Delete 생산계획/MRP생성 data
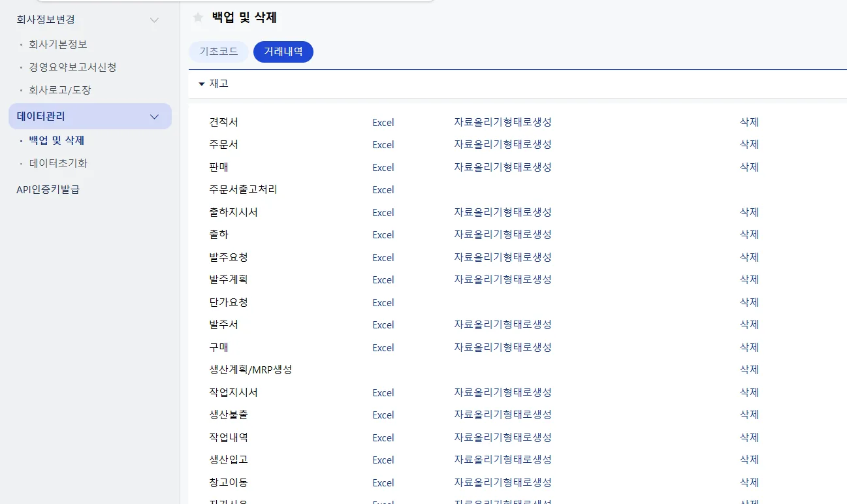The image size is (847, 504). coord(749,370)
